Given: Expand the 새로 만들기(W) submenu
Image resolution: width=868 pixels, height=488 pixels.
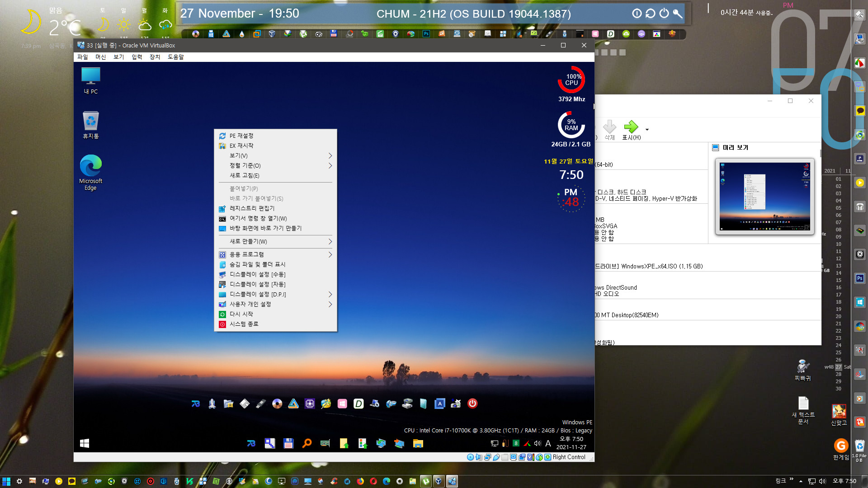Looking at the screenshot, I should [x=275, y=241].
